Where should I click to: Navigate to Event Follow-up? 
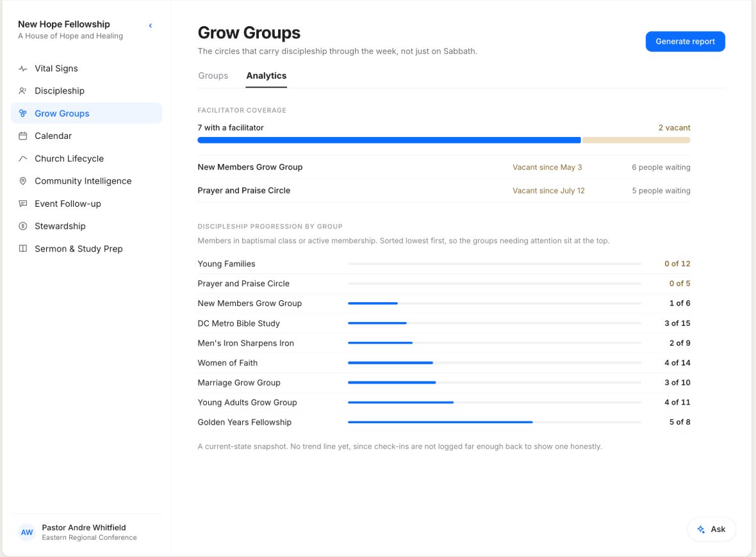click(x=86, y=204)
